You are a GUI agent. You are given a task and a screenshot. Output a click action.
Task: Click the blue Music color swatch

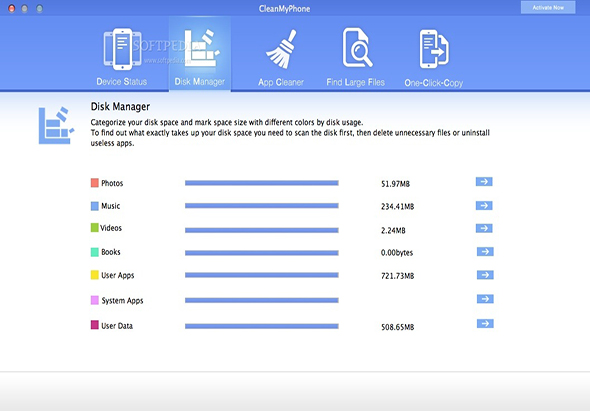(x=94, y=206)
